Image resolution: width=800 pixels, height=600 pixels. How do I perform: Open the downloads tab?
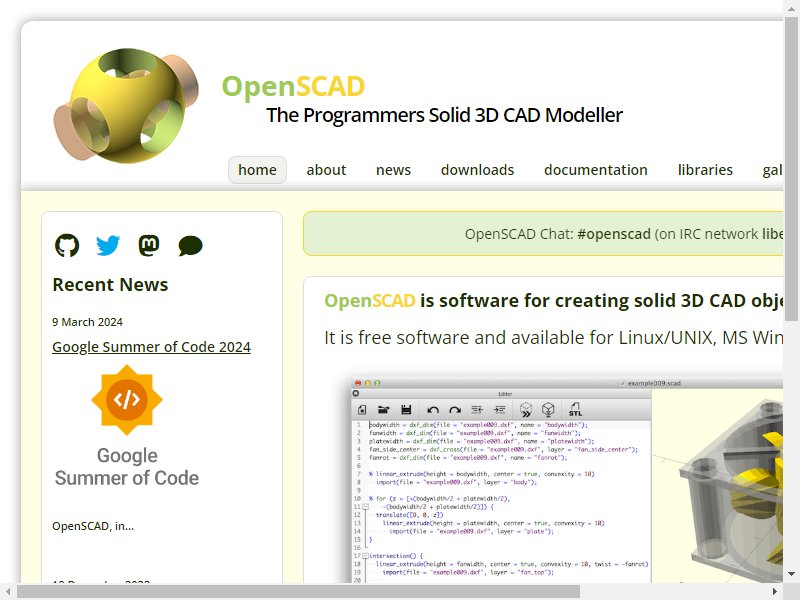[x=478, y=170]
